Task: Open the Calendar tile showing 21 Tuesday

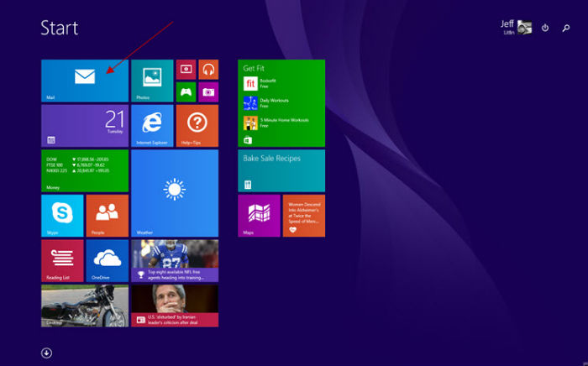Action: tap(85, 126)
